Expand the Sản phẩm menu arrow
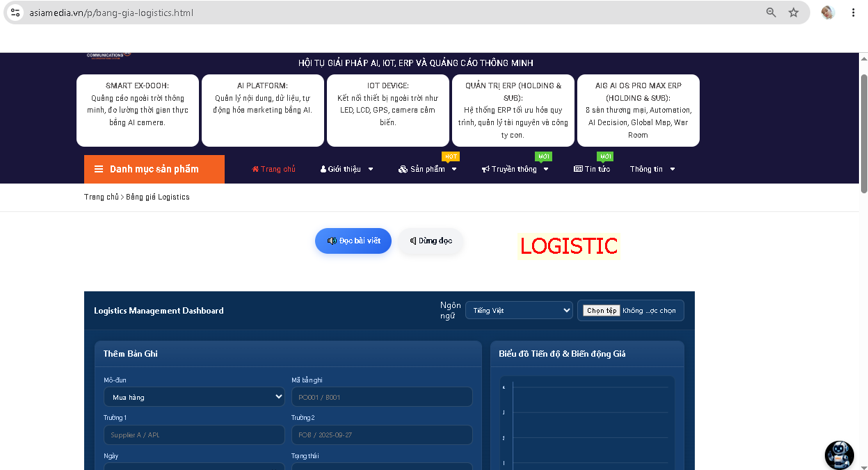 [454, 169]
